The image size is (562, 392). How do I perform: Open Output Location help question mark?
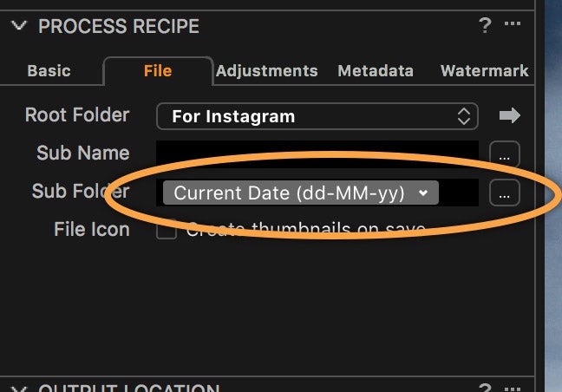point(485,388)
